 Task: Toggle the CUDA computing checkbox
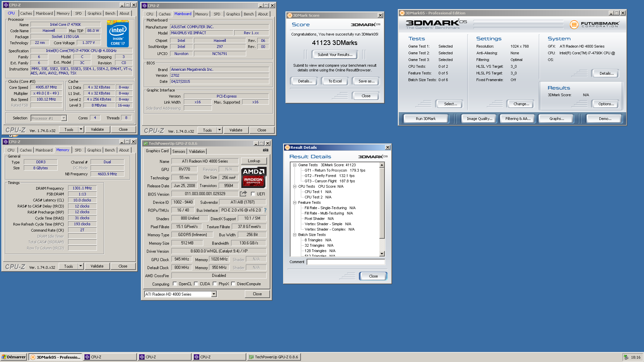pos(196,284)
